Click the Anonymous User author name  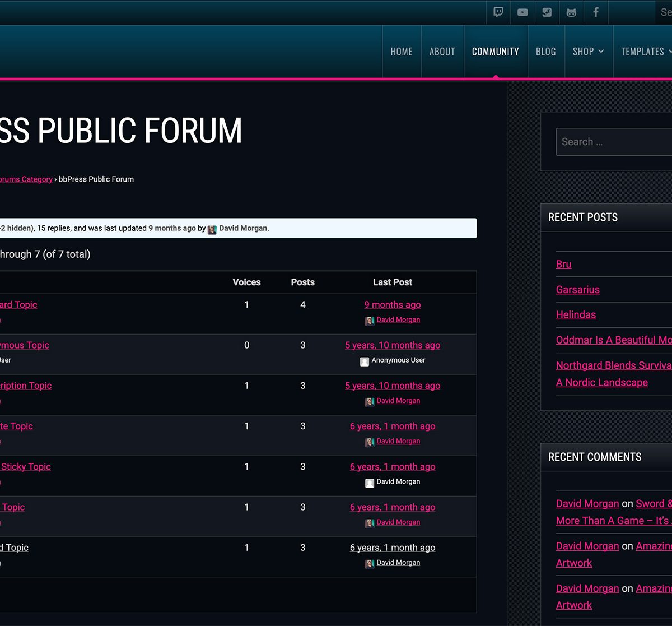point(398,360)
